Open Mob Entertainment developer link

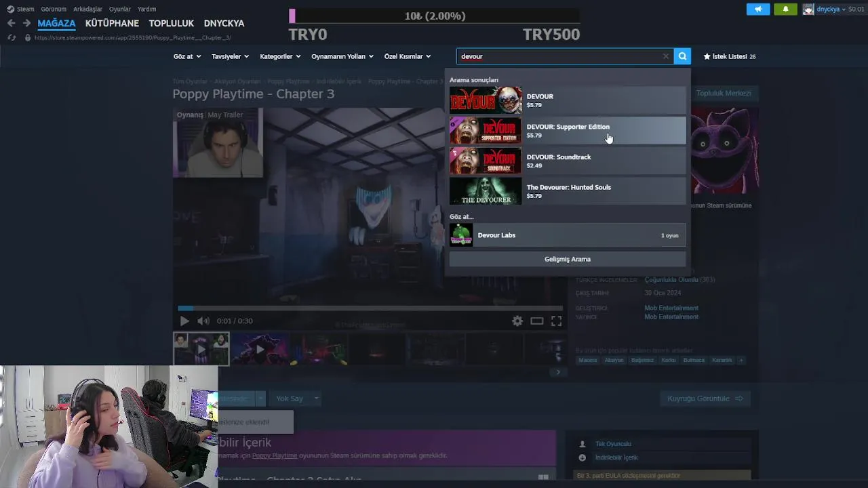pyautogui.click(x=671, y=308)
